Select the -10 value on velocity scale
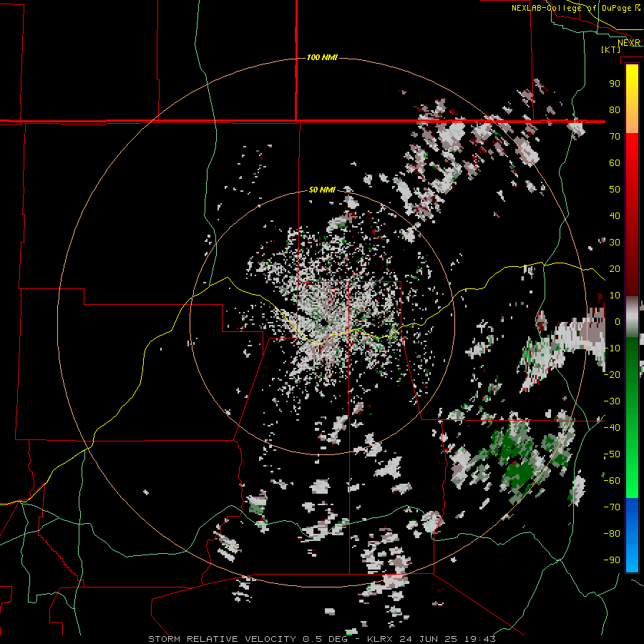The image size is (644, 644). pyautogui.click(x=612, y=348)
